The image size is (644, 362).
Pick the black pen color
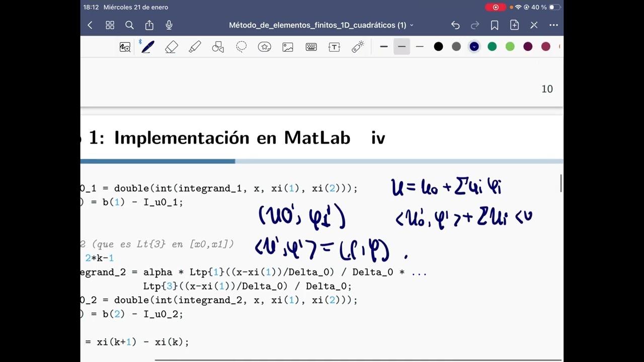click(438, 47)
